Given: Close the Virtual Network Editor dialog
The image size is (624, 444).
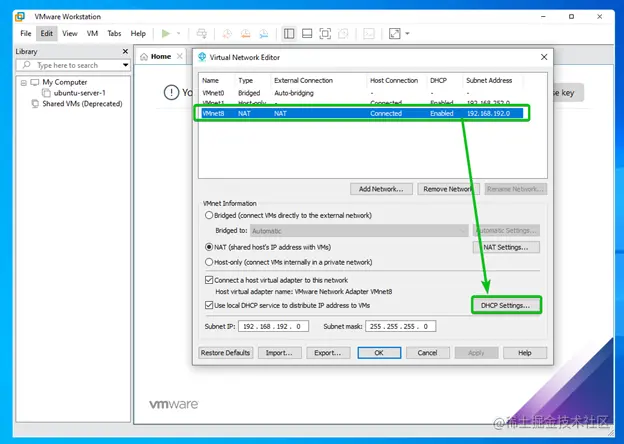Looking at the screenshot, I should [544, 57].
